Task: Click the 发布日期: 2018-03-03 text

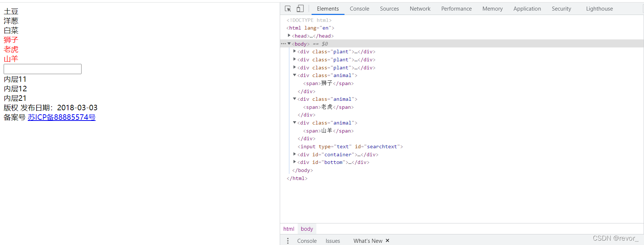Action: pyautogui.click(x=59, y=108)
